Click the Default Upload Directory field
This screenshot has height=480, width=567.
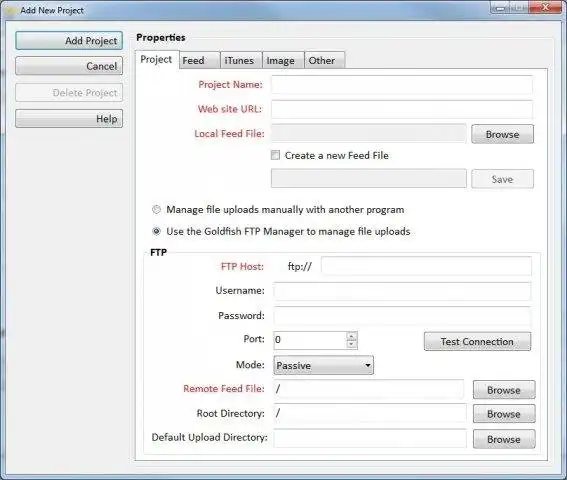click(370, 438)
